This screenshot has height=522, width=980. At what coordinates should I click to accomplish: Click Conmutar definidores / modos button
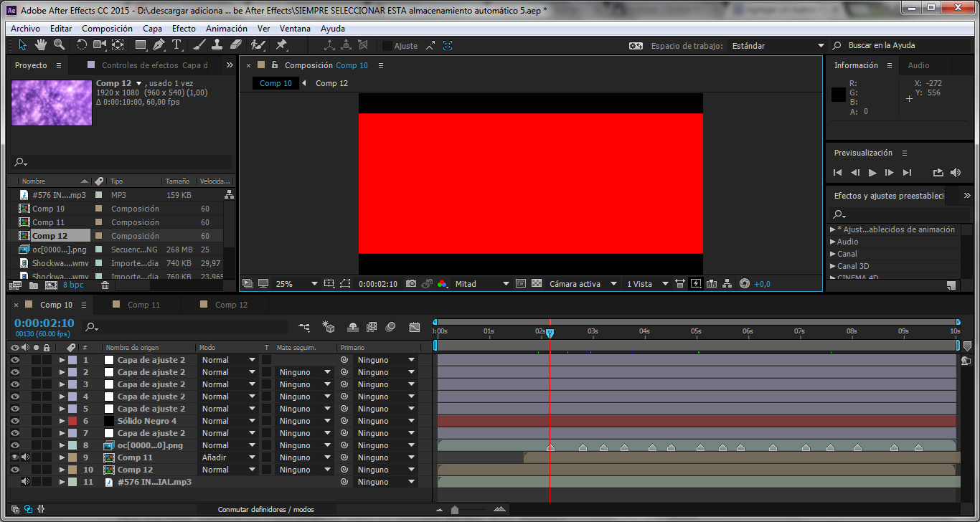click(266, 509)
